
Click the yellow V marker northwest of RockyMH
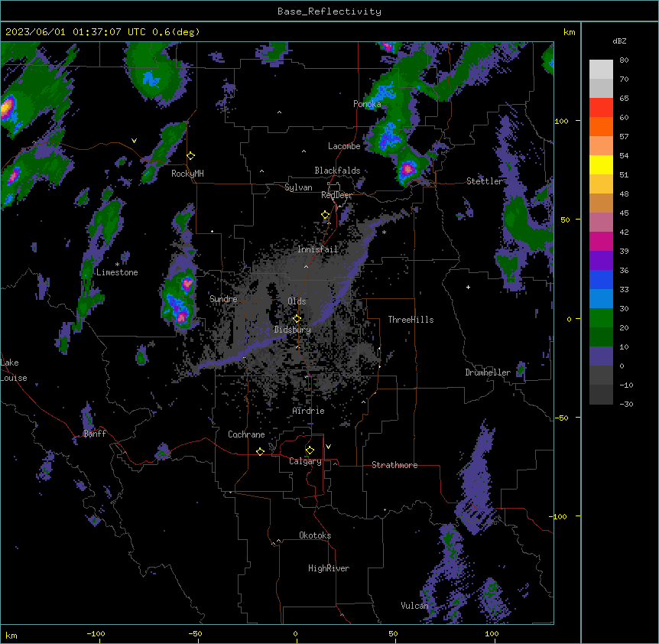134,141
